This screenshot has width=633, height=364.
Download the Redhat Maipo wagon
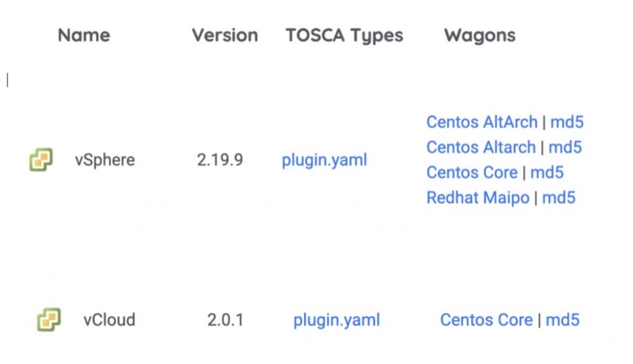tap(478, 198)
